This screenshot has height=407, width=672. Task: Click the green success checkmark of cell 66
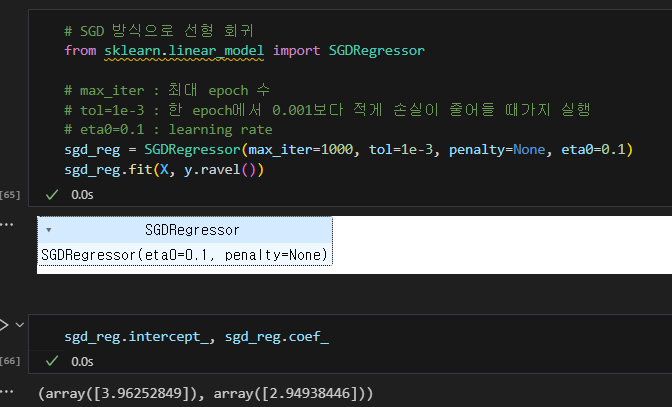tap(52, 361)
